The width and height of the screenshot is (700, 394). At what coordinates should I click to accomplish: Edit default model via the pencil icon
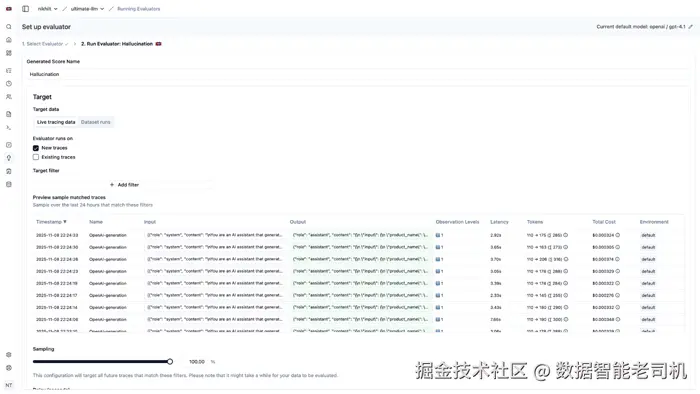tap(690, 27)
